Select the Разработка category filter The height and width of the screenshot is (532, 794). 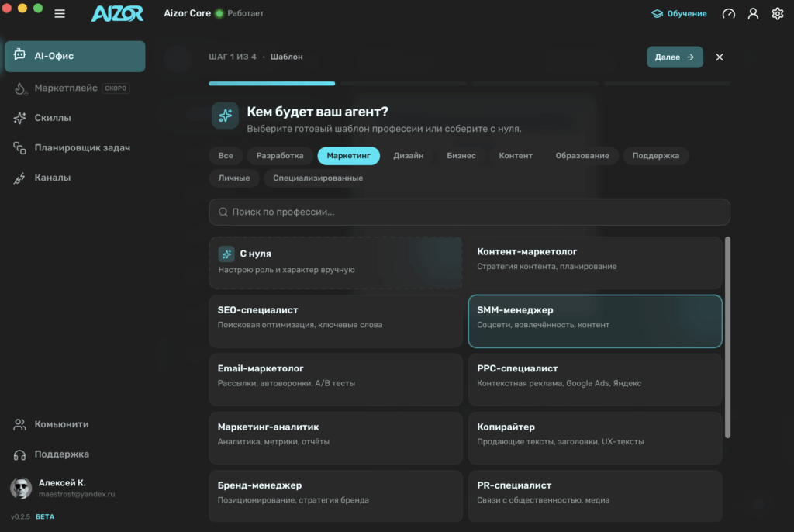(280, 156)
